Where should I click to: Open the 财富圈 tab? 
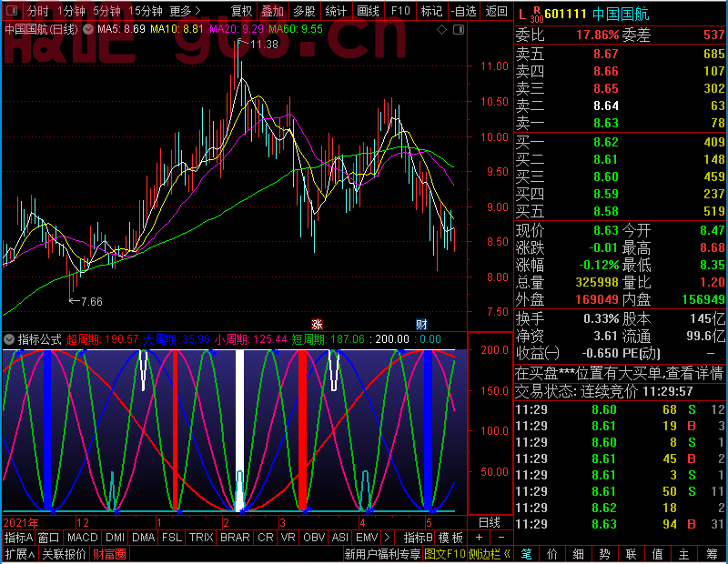pos(109,554)
